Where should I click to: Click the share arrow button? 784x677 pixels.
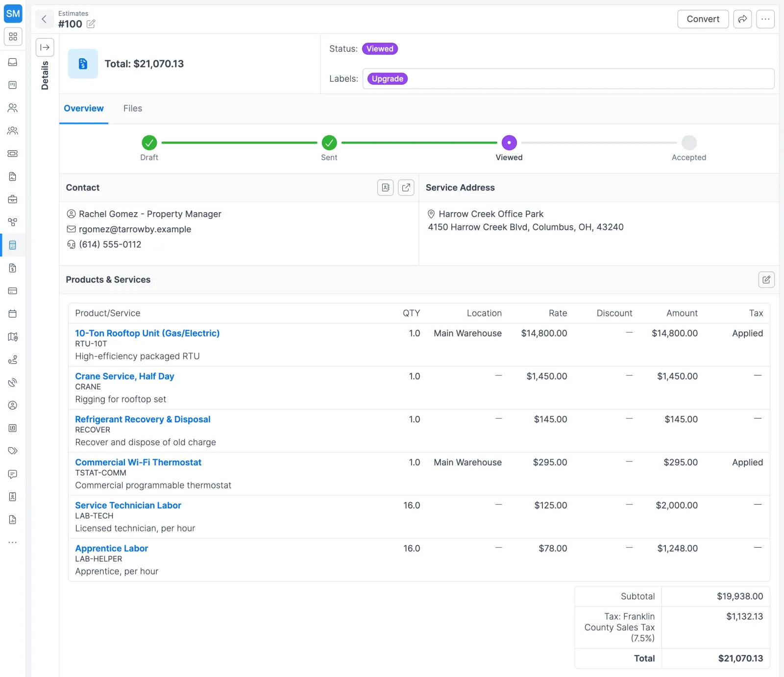click(x=742, y=19)
